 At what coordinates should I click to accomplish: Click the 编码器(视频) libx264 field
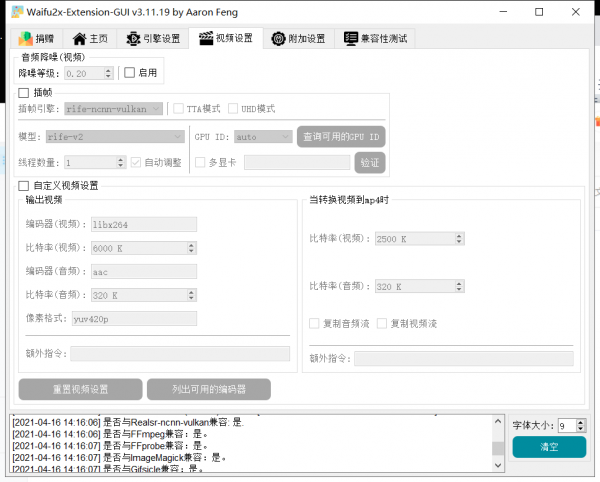pyautogui.click(x=144, y=225)
